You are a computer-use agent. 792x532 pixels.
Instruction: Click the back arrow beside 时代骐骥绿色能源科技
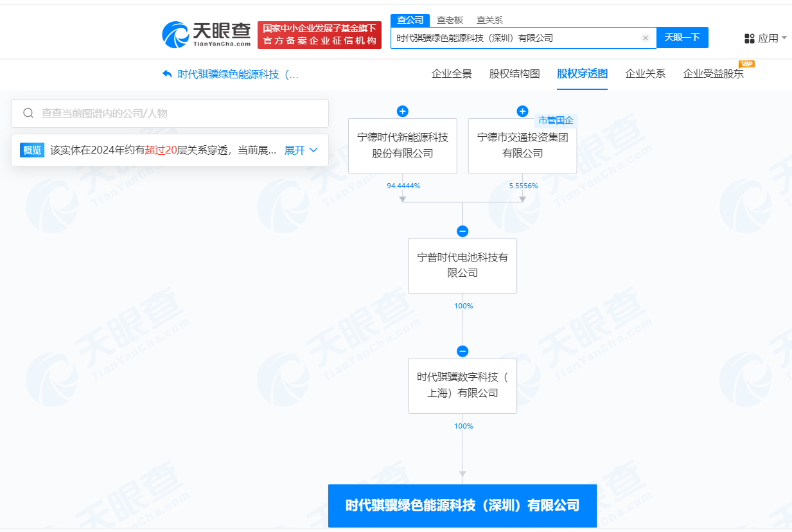[x=167, y=74]
